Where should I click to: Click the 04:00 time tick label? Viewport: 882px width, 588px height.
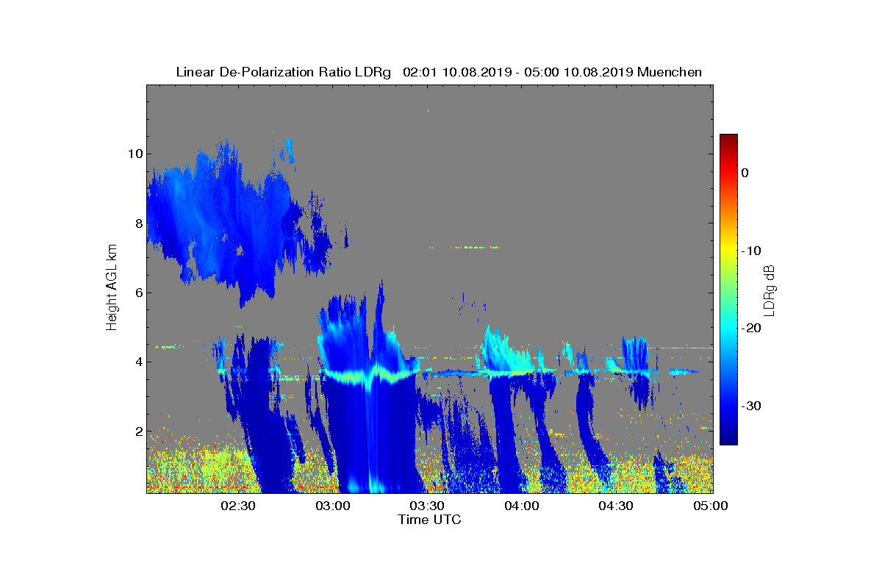point(522,506)
